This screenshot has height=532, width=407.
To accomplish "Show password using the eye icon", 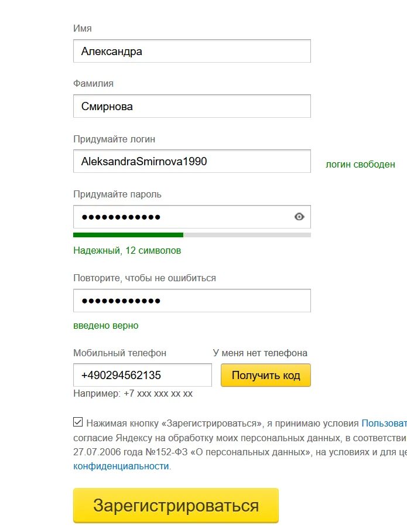I will pos(299,216).
